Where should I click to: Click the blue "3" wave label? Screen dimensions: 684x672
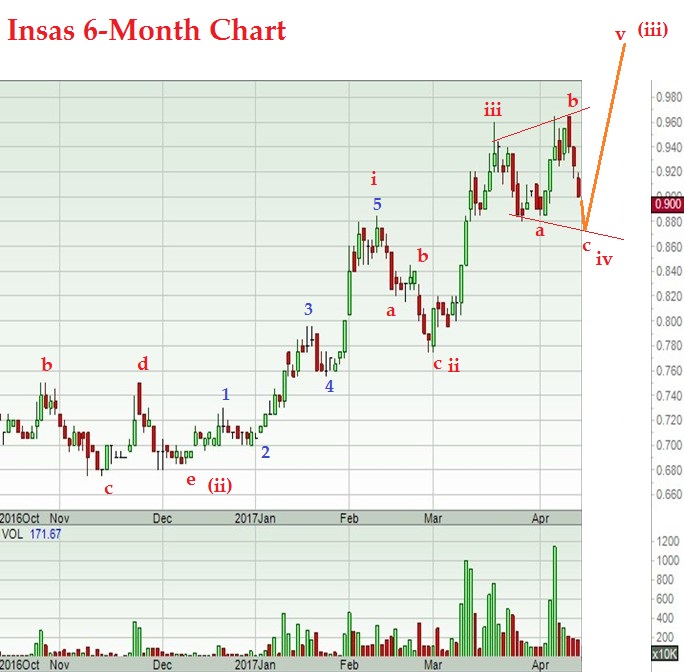tap(308, 309)
